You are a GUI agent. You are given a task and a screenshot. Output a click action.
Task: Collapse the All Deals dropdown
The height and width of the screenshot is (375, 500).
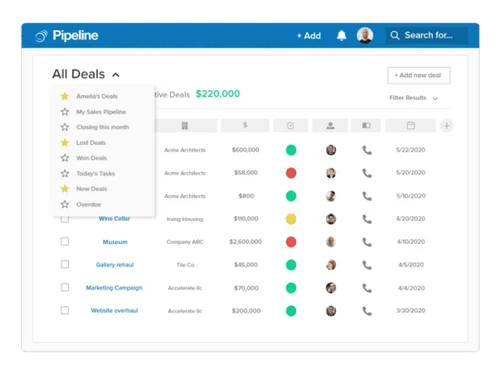[116, 75]
